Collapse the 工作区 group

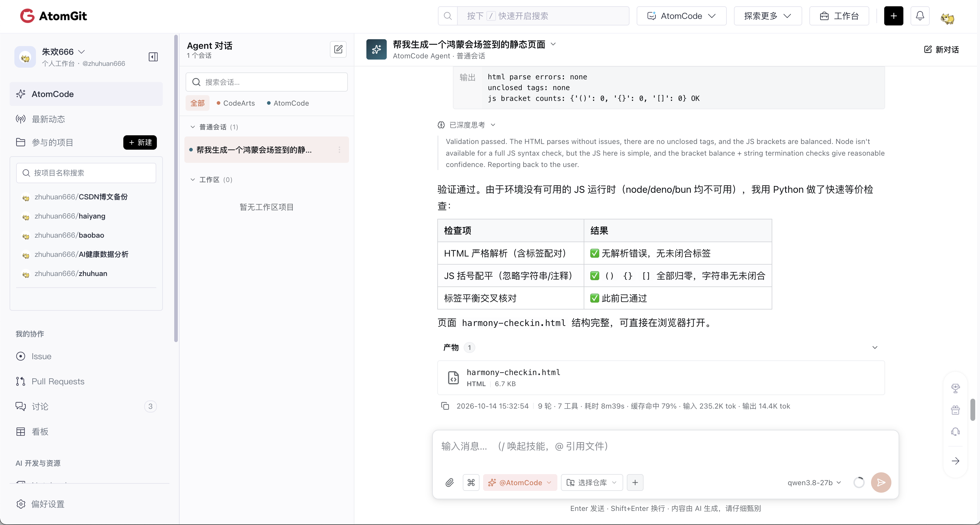pyautogui.click(x=192, y=180)
